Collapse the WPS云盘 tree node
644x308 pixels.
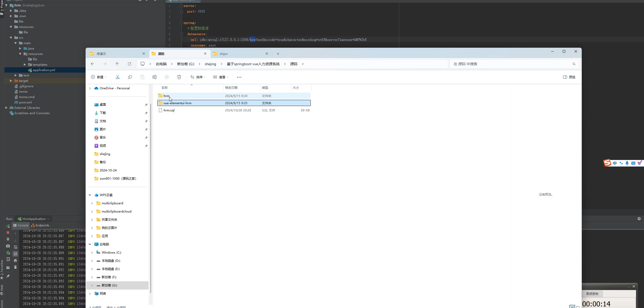coord(90,195)
